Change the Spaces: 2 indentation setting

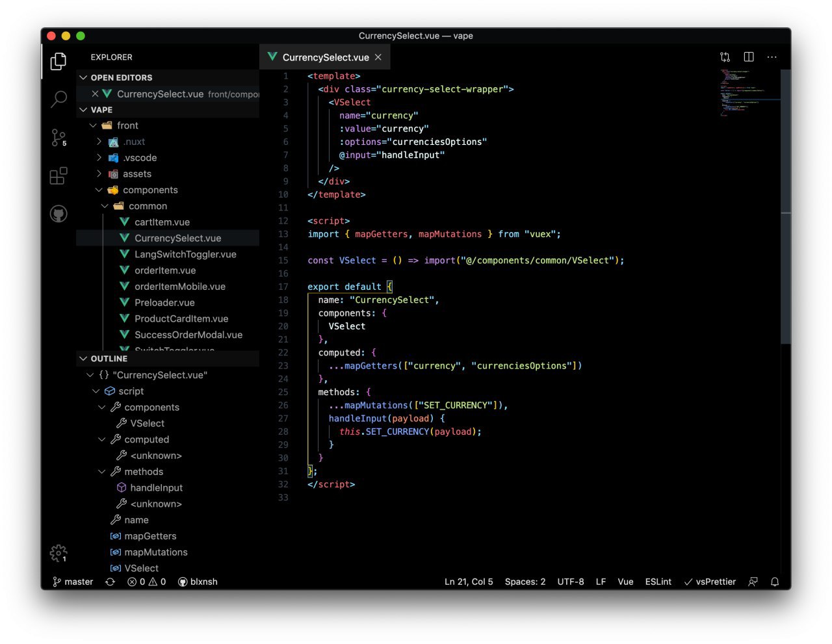click(x=525, y=582)
